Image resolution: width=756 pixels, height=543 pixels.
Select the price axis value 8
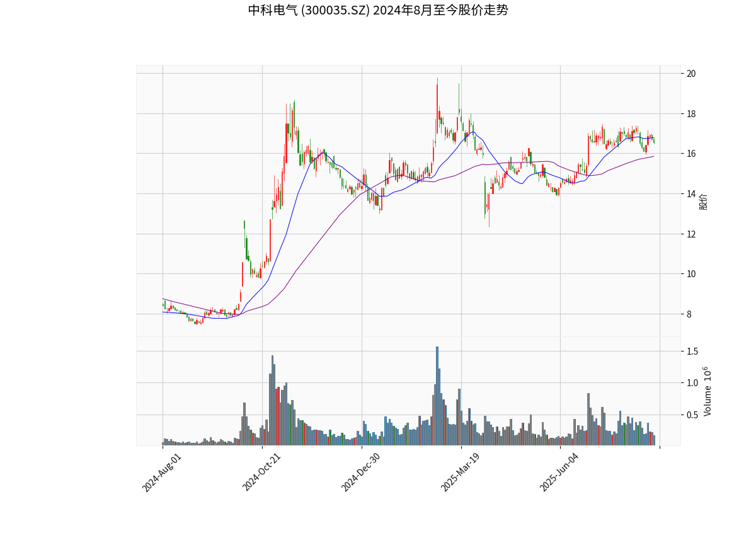[x=689, y=314]
